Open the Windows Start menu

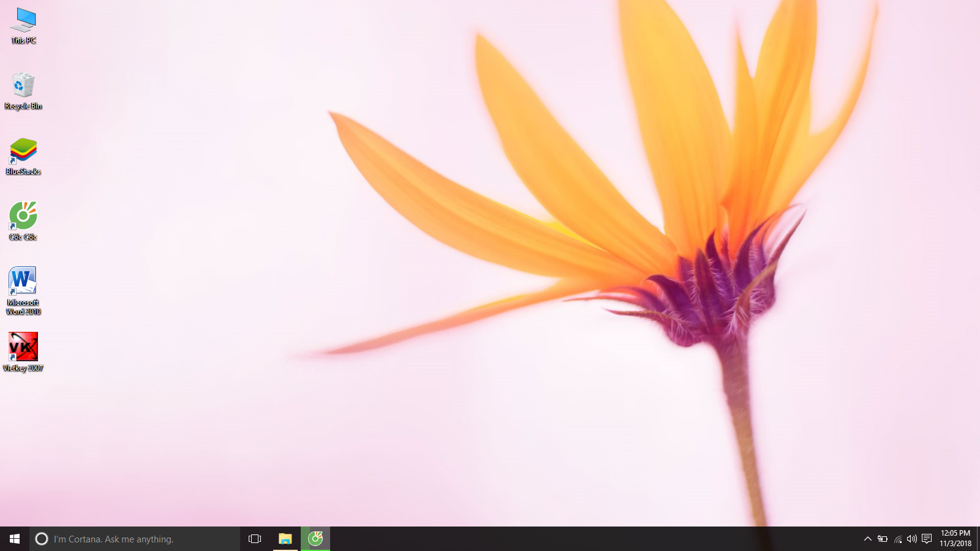point(15,539)
